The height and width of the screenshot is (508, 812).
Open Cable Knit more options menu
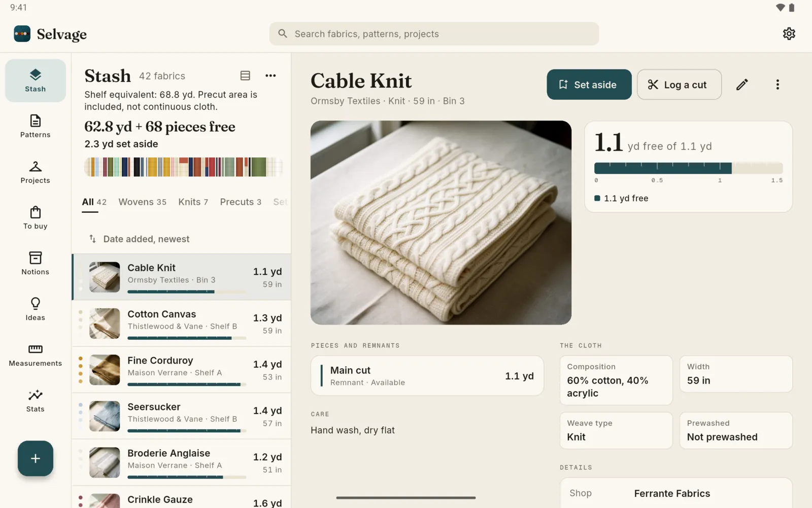[777, 84]
